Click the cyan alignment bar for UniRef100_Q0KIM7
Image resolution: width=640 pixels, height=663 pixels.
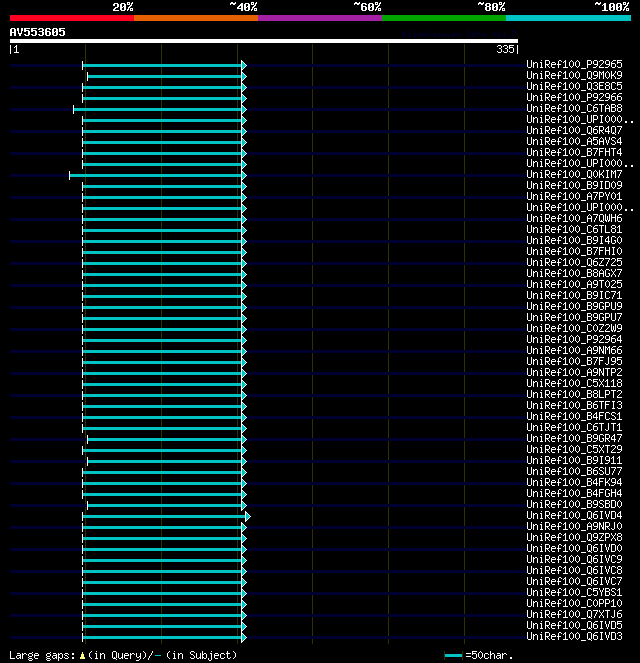[x=156, y=175]
